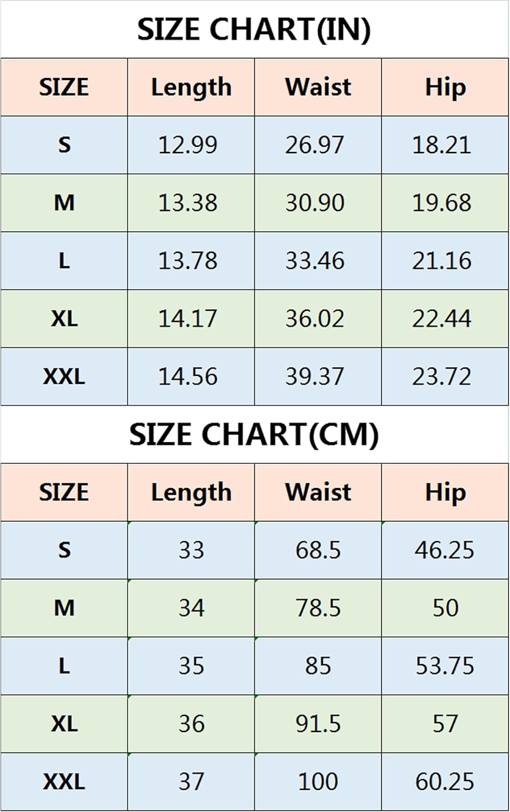Click the 46.25 hip cell
The image size is (510, 812).
pyautogui.click(x=445, y=550)
